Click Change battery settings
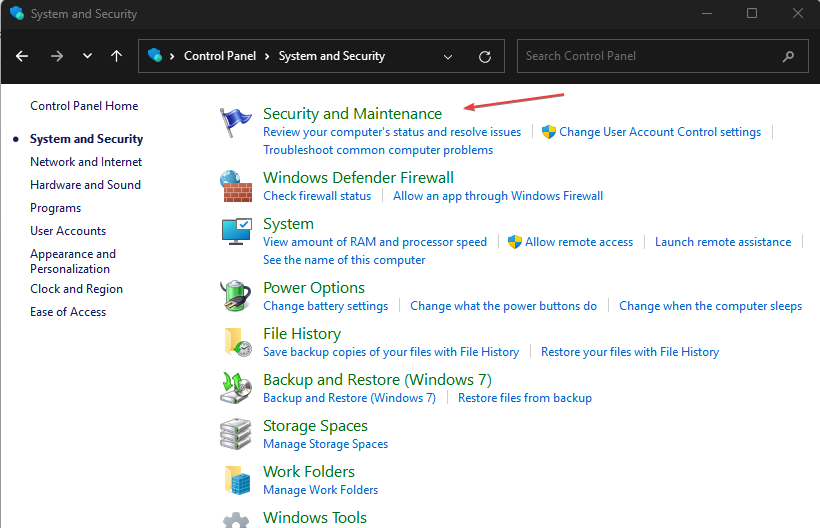 pos(325,306)
